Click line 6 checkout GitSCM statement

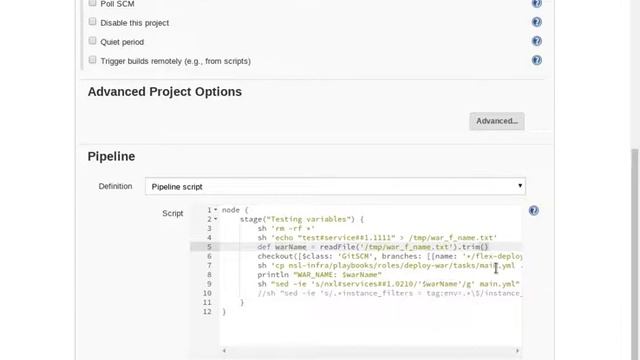(389, 256)
